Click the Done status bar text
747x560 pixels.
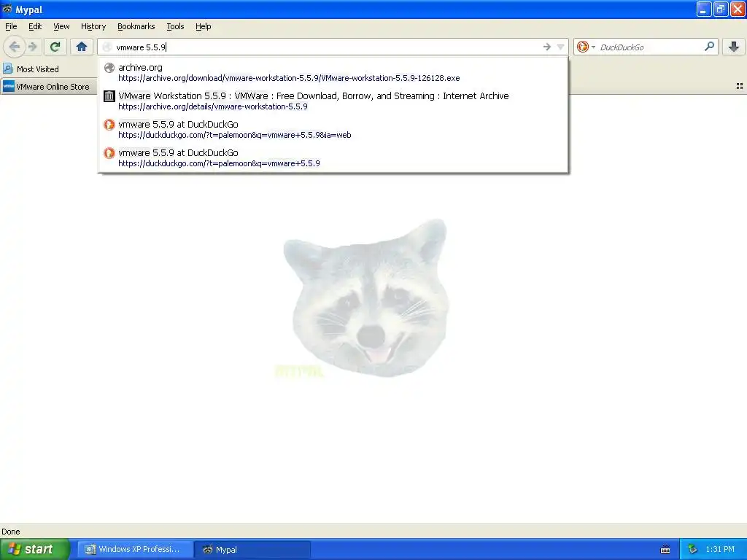coord(10,532)
